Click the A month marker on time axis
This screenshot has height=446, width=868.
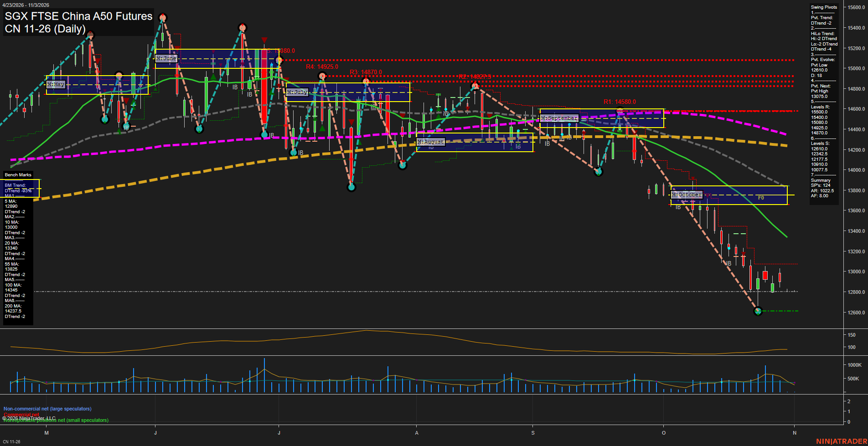417,433
